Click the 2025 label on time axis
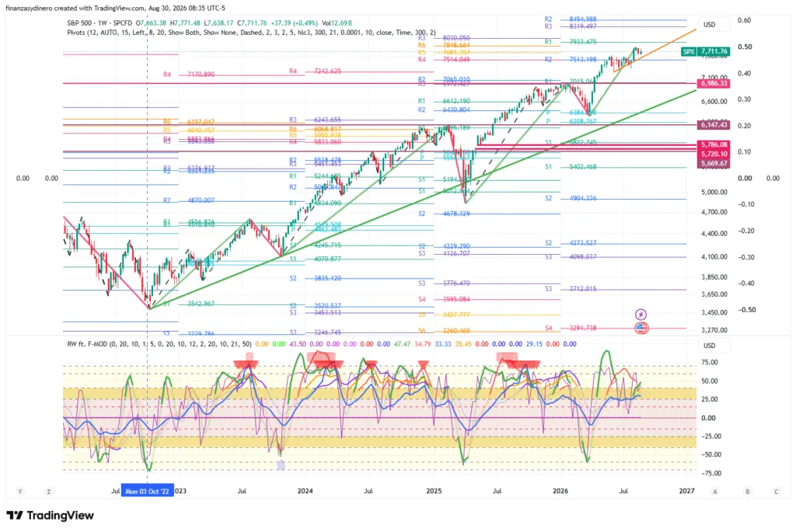 [434, 491]
